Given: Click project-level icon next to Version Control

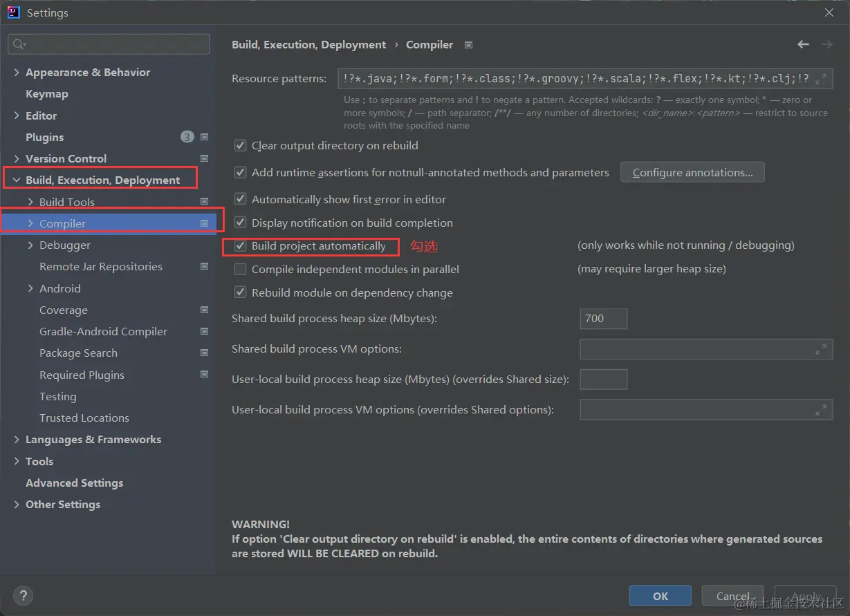Looking at the screenshot, I should [204, 158].
